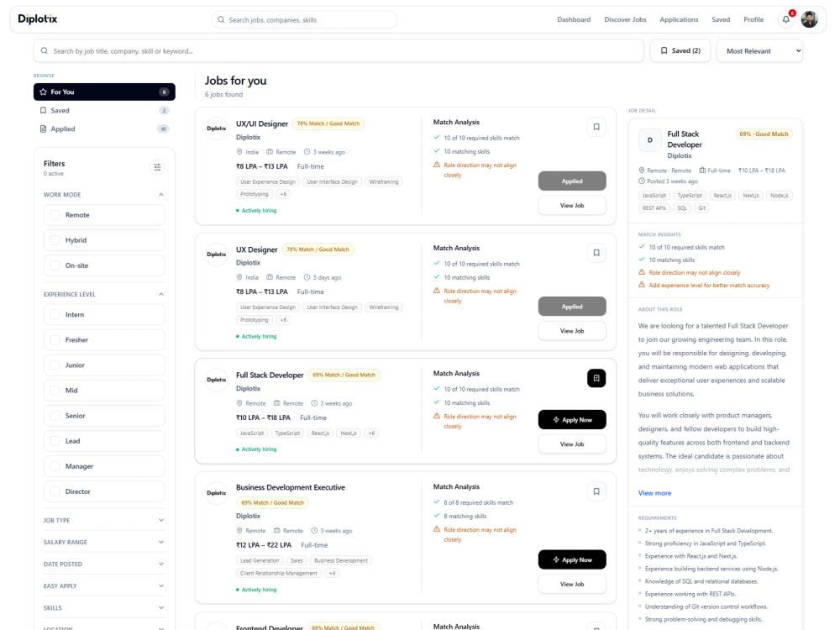Click the D company avatar in job detail

click(x=650, y=140)
